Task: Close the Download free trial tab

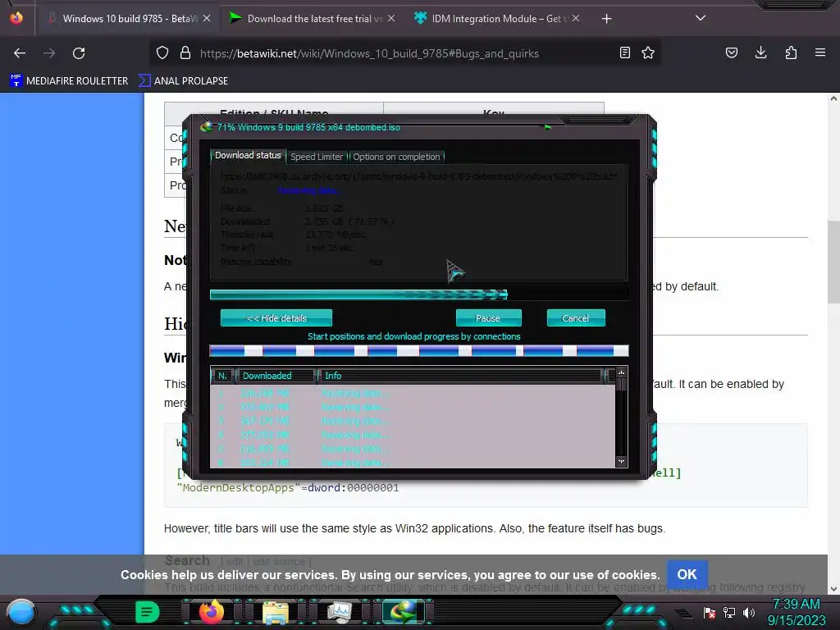Action: tap(391, 18)
